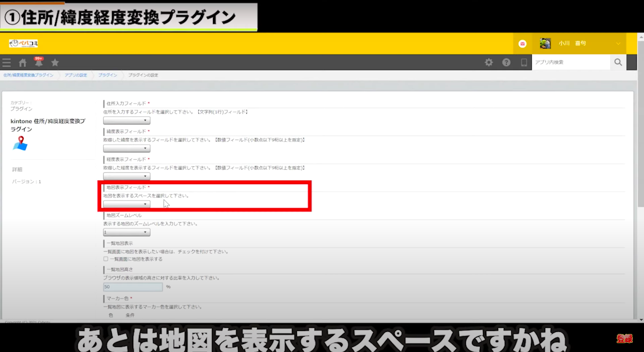Open the 緯度表示フィールド dropdown
Screen dimensions: 644x352
[x=127, y=148]
